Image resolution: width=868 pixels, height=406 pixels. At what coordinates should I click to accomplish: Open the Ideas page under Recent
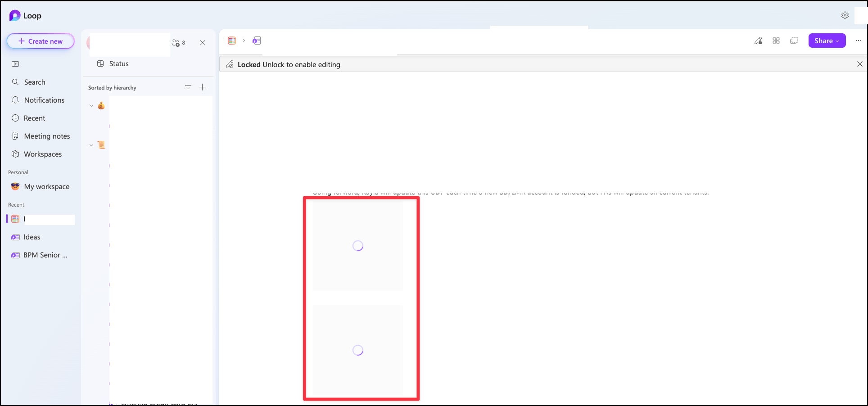32,237
